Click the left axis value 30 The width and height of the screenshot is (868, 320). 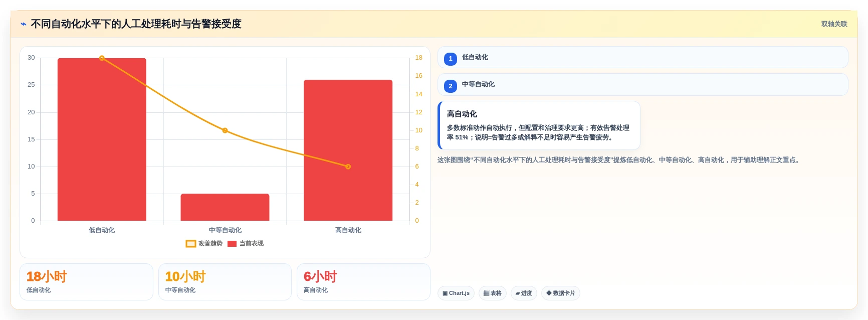click(x=31, y=58)
